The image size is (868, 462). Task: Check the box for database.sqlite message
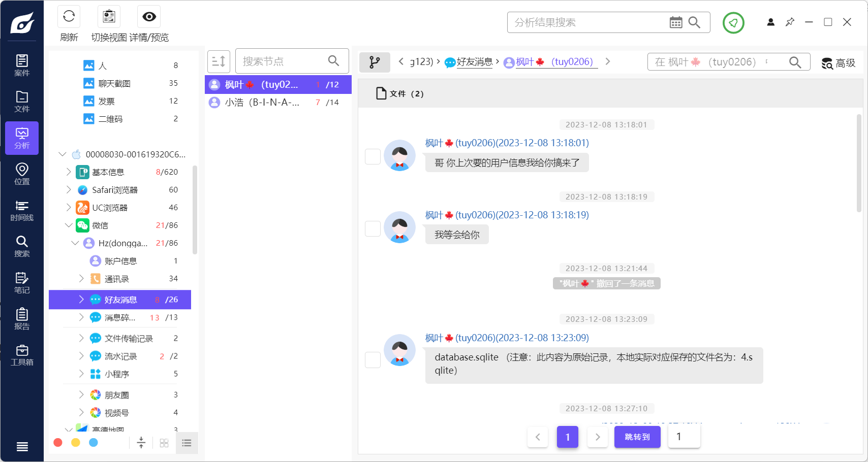click(x=373, y=360)
